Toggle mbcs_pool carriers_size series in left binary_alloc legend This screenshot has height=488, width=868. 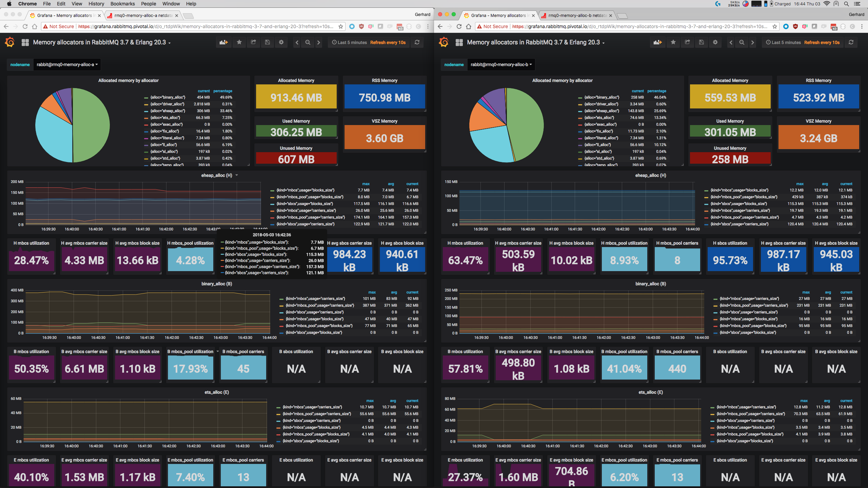coord(319,305)
